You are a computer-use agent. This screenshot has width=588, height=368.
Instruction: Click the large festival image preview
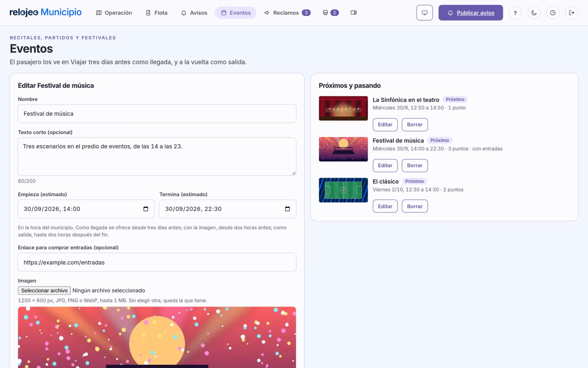(157, 337)
